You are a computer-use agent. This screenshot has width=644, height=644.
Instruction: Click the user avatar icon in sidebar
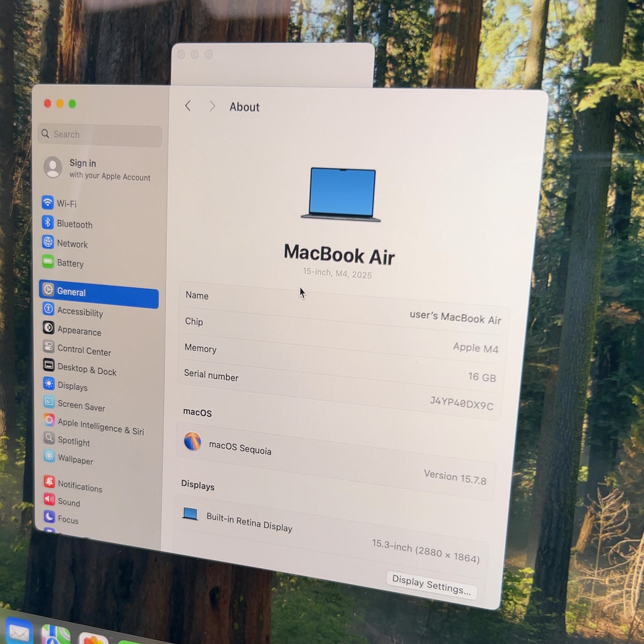(x=53, y=167)
